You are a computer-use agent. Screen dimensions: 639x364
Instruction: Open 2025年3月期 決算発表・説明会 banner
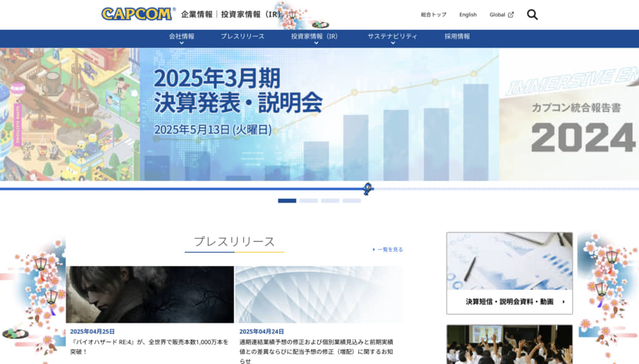(x=319, y=115)
